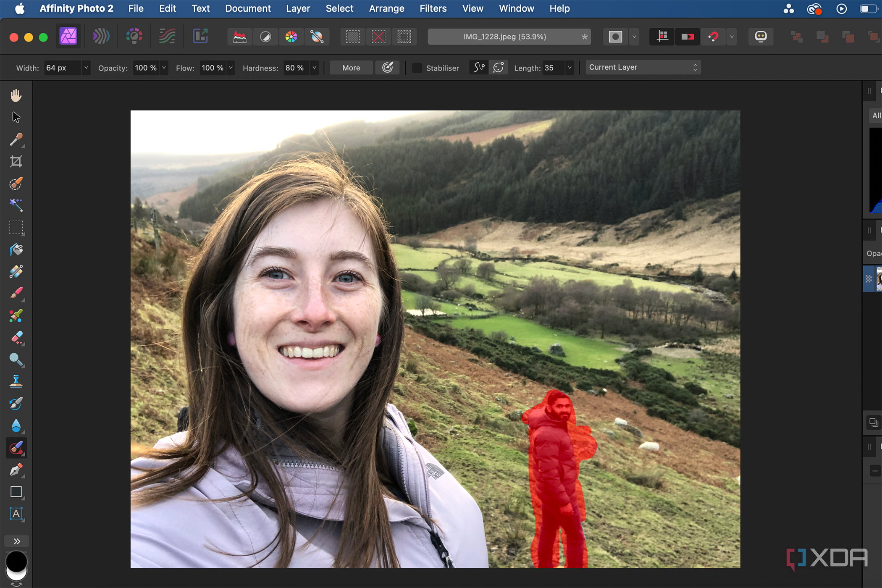Select the Artistic Text tool
The width and height of the screenshot is (882, 588).
16,514
